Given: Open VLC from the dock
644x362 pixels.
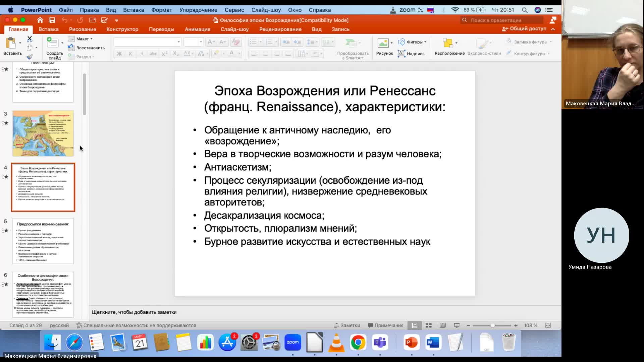Looking at the screenshot, I should pyautogui.click(x=336, y=342).
